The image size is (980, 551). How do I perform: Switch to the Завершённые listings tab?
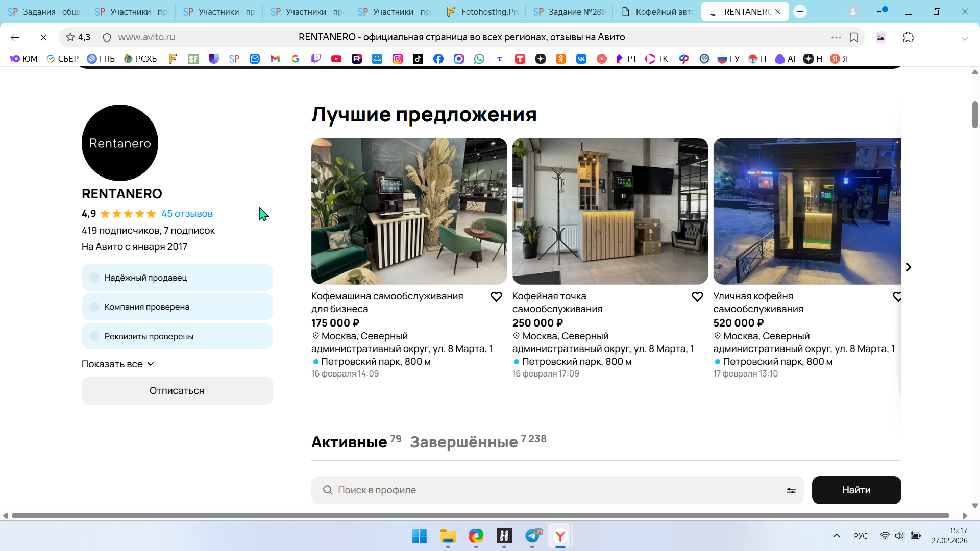coord(463,442)
